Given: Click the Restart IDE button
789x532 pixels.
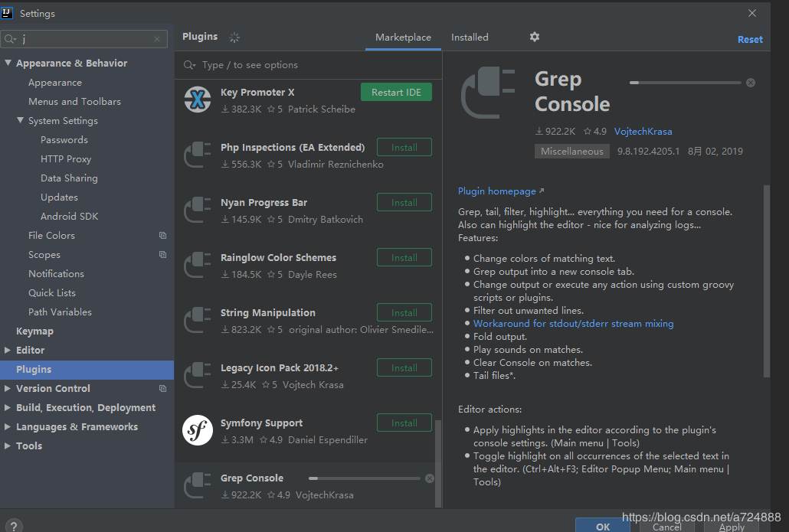Looking at the screenshot, I should pos(396,92).
